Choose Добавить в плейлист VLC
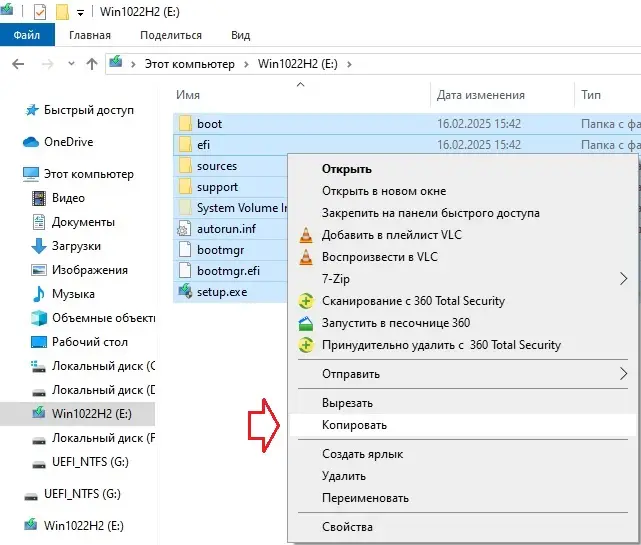Viewport: 641px width, 545px height. 462,235
